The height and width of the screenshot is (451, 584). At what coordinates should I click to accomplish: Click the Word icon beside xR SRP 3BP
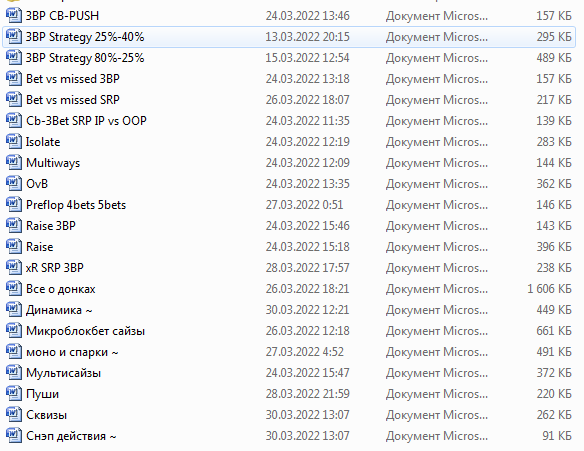click(13, 267)
